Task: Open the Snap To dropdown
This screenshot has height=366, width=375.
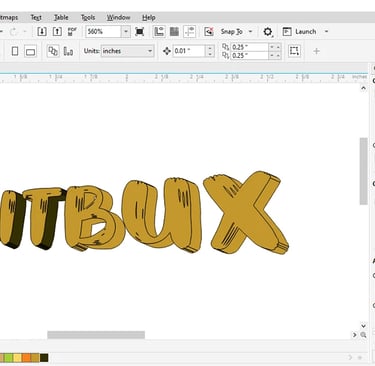Action: click(236, 32)
